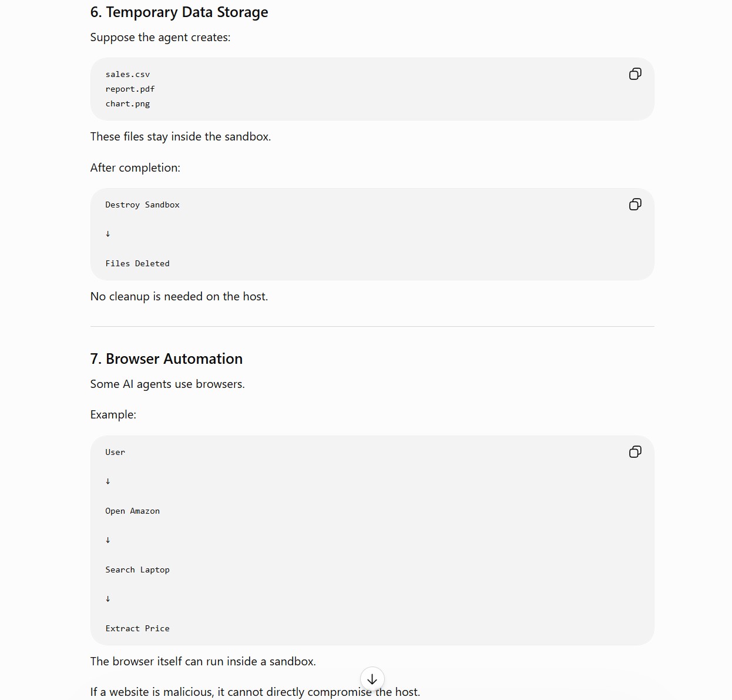This screenshot has height=700, width=732.
Task: Click the 'Open Amazon' code line
Action: click(x=132, y=511)
